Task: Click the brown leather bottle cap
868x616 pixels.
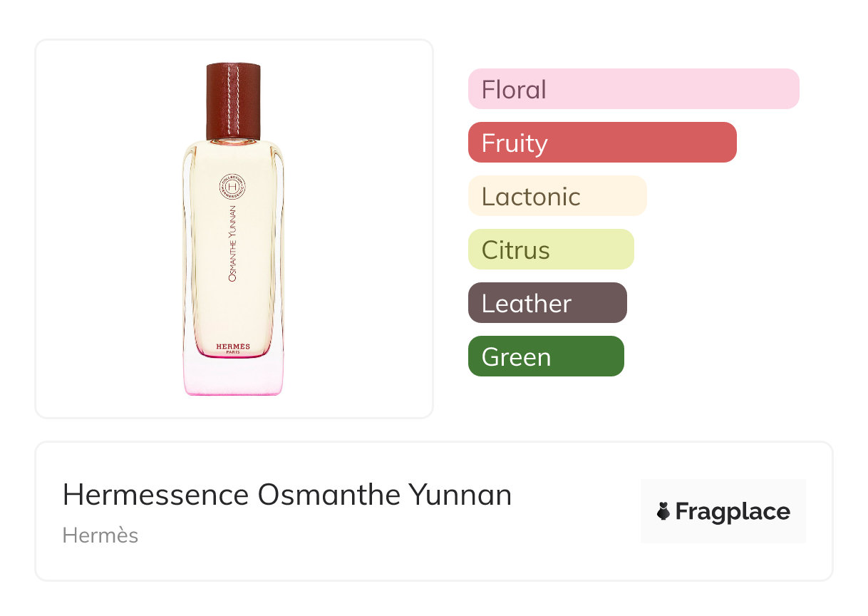Action: 234,101
